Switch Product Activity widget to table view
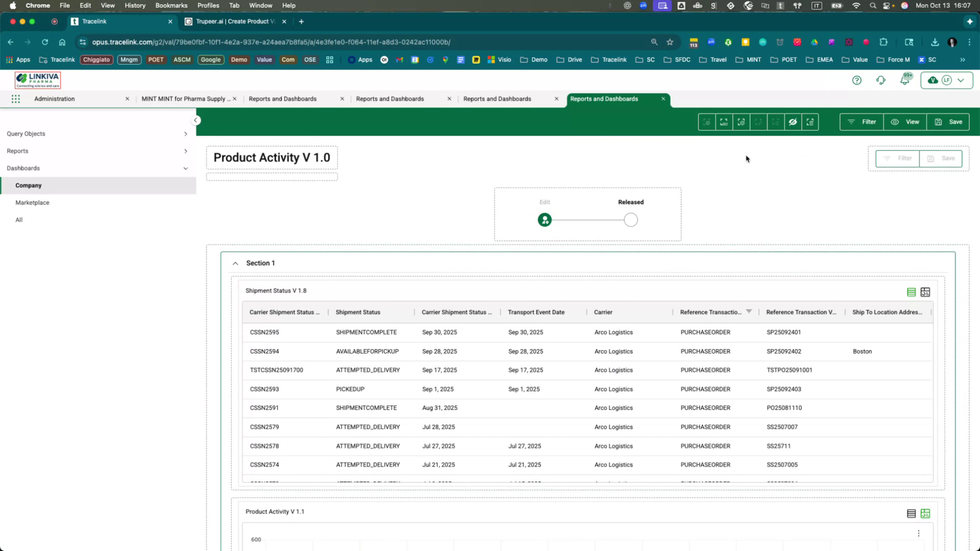 [911, 513]
